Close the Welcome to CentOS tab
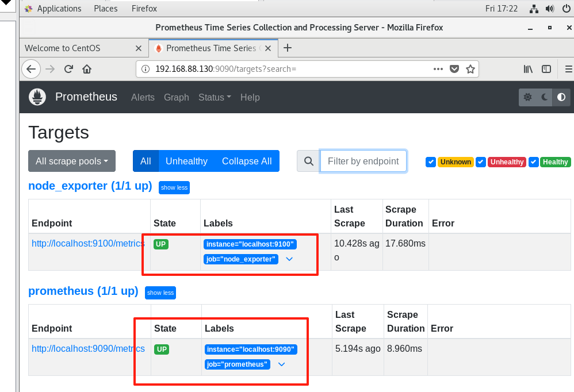Screen dimensions: 574x392 (139, 48)
